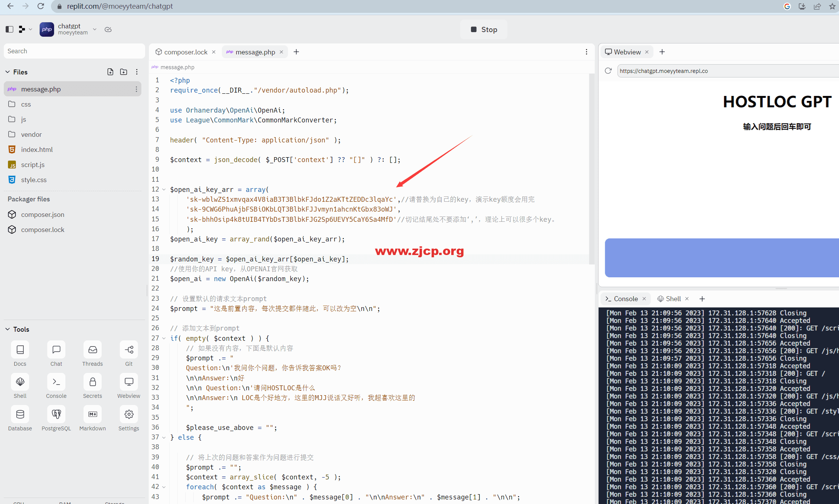Click the blue message input box in Webview
839x504 pixels.
pos(722,258)
